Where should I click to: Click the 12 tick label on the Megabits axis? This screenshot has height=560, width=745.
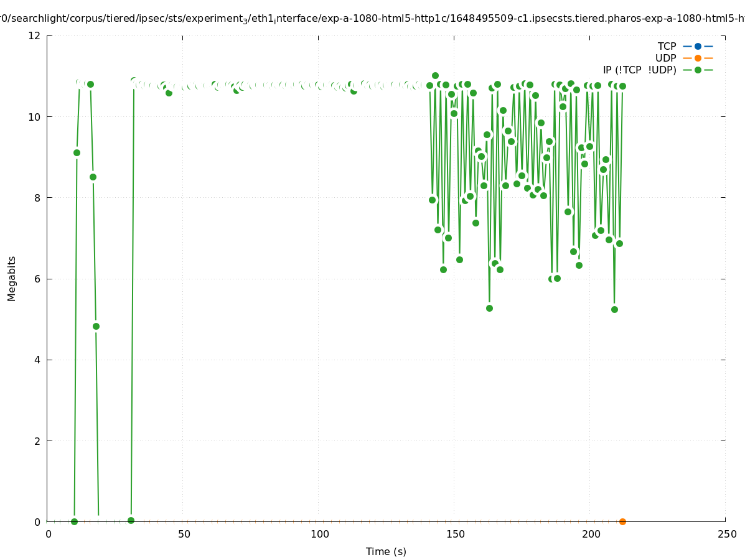tap(35, 35)
